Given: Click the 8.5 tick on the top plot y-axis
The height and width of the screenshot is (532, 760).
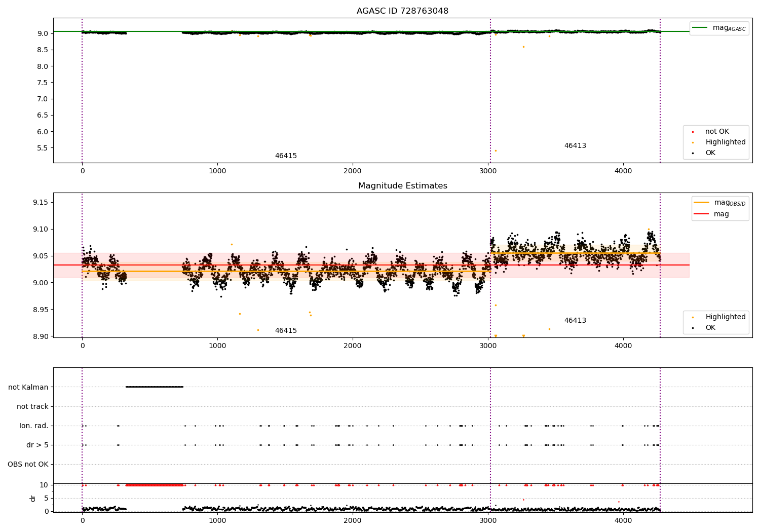Looking at the screenshot, I should 43,50.
